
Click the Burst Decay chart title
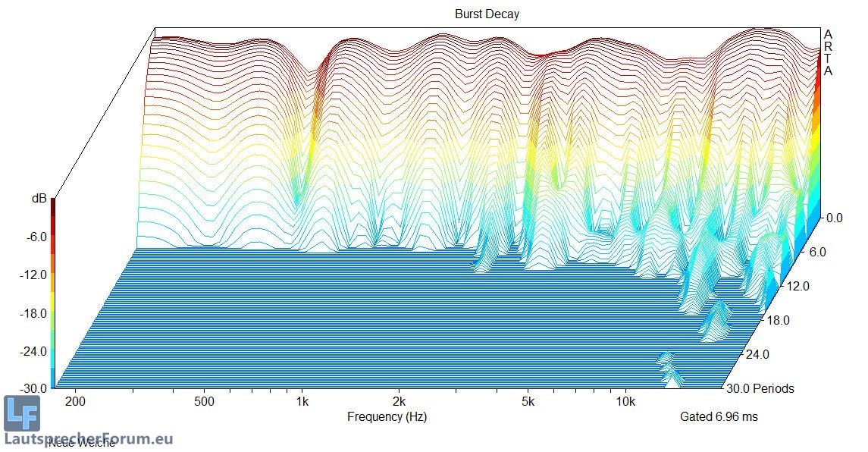point(487,14)
